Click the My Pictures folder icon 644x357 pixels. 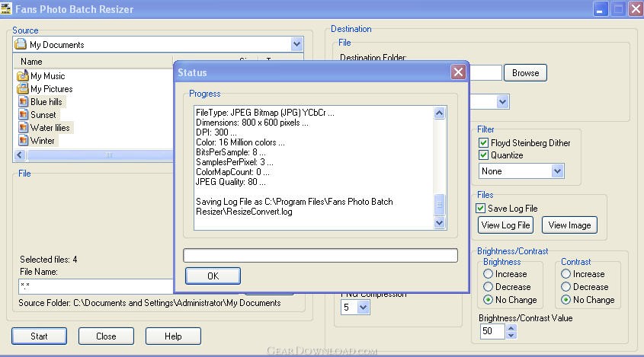click(x=23, y=88)
